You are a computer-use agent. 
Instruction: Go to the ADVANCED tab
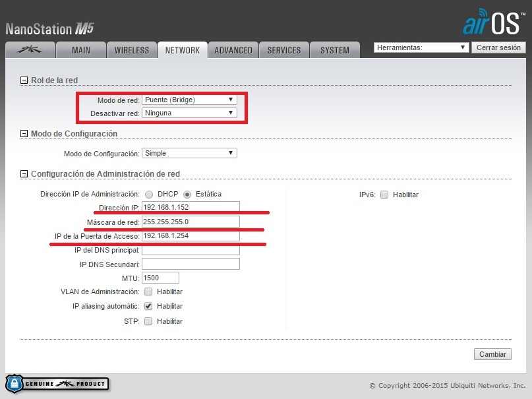(x=233, y=50)
